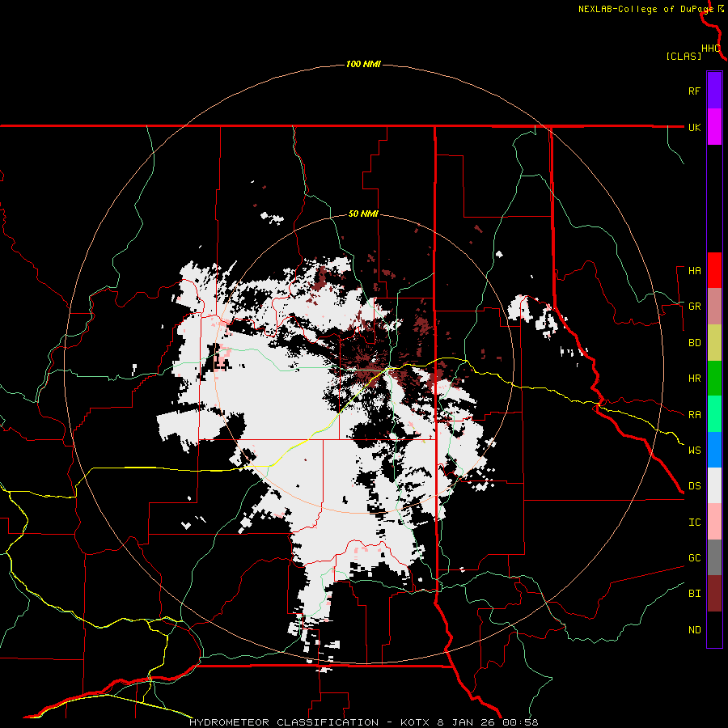728x728 pixels.
Task: Click the GC gray legend swatch
Action: point(714,557)
